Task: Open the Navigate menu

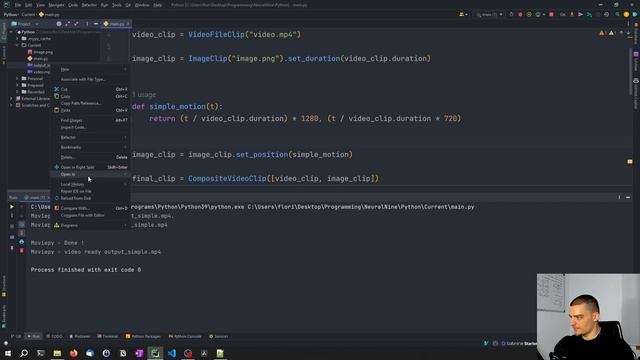Action: click(56, 5)
